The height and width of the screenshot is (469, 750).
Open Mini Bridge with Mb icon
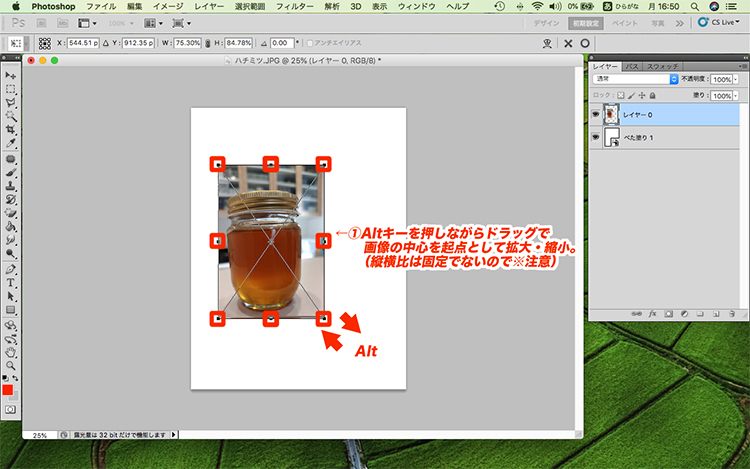(x=62, y=23)
